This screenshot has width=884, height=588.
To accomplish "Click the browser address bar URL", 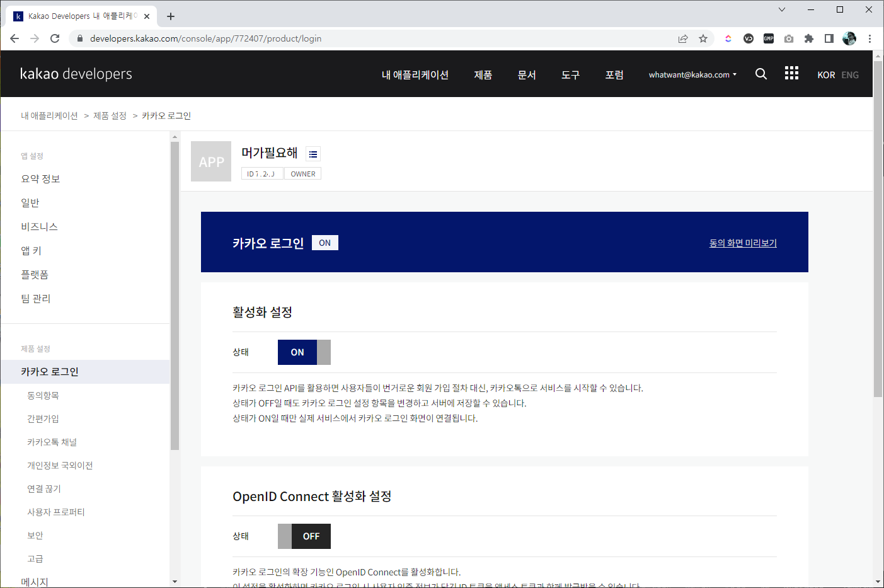I will tap(205, 38).
